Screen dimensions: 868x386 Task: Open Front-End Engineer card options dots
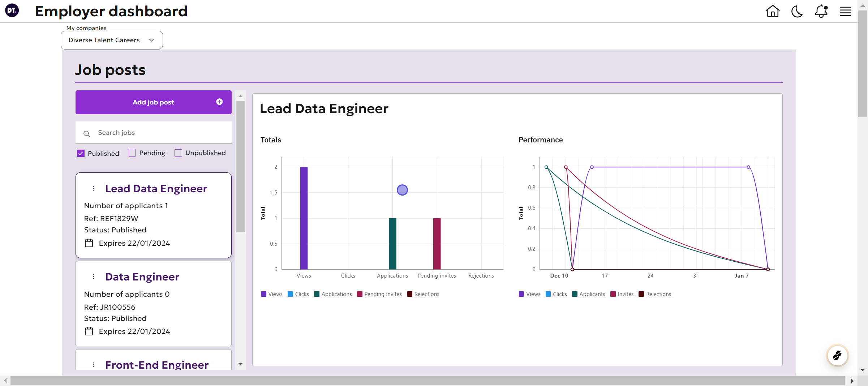(93, 365)
